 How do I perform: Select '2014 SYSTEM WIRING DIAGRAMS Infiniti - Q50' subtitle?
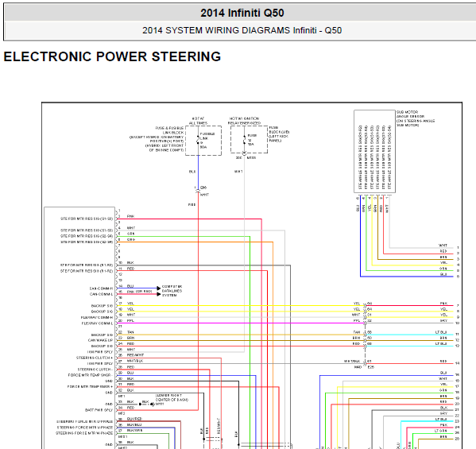242,30
